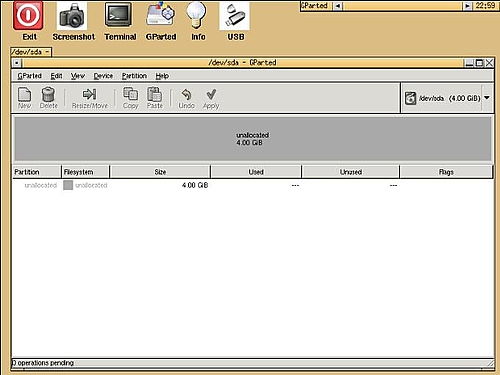Open the /dev/sda (4.00 GiB) combo box
The image size is (500, 375).
pos(447,98)
